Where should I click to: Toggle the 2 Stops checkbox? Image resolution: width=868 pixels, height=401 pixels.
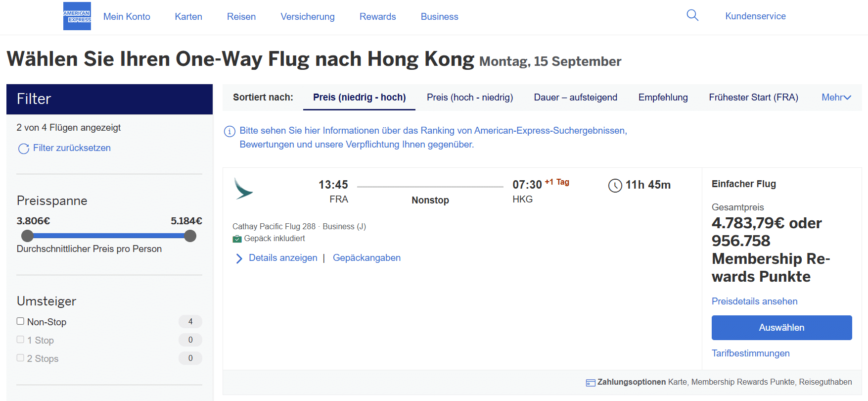click(x=20, y=357)
